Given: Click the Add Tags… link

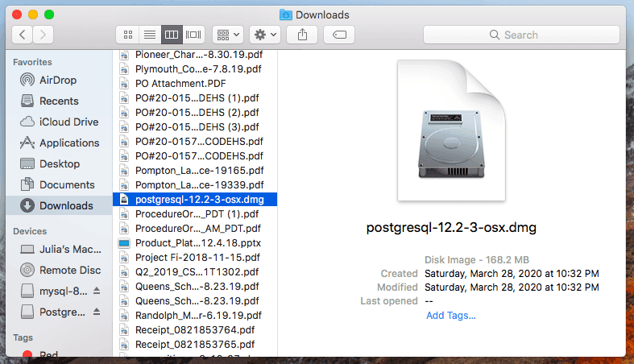Looking at the screenshot, I should pyautogui.click(x=450, y=315).
